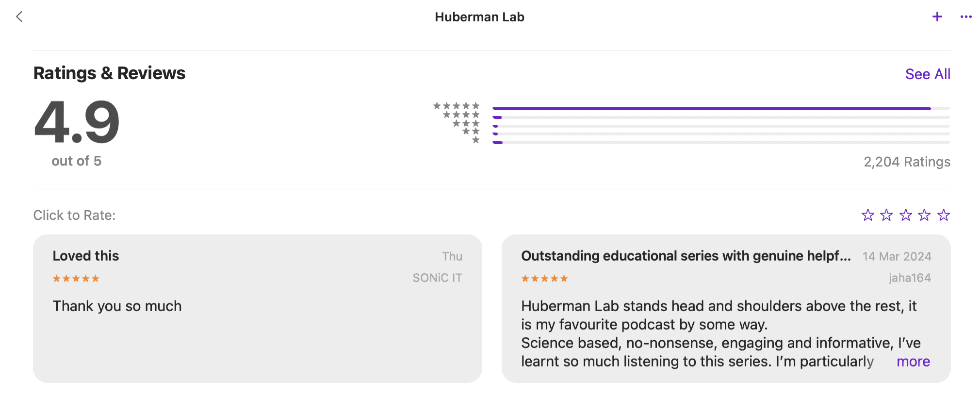Rate the podcast five stars
Screen dimensions: 980x399
[x=943, y=215]
